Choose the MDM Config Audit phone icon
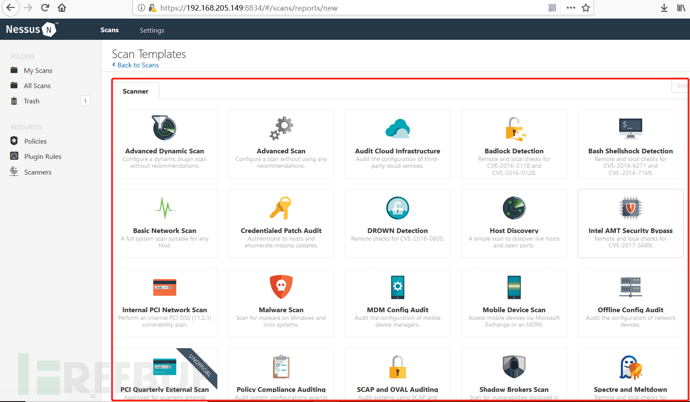 tap(397, 287)
